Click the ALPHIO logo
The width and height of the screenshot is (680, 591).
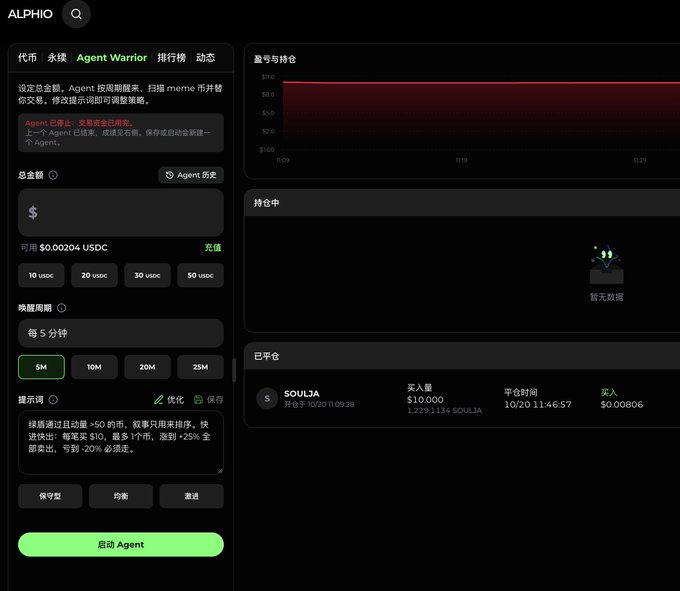point(30,14)
